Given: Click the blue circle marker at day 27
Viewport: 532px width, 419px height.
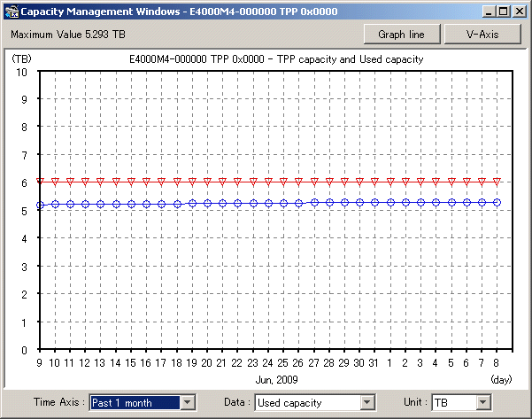Looking at the screenshot, I should click(314, 202).
